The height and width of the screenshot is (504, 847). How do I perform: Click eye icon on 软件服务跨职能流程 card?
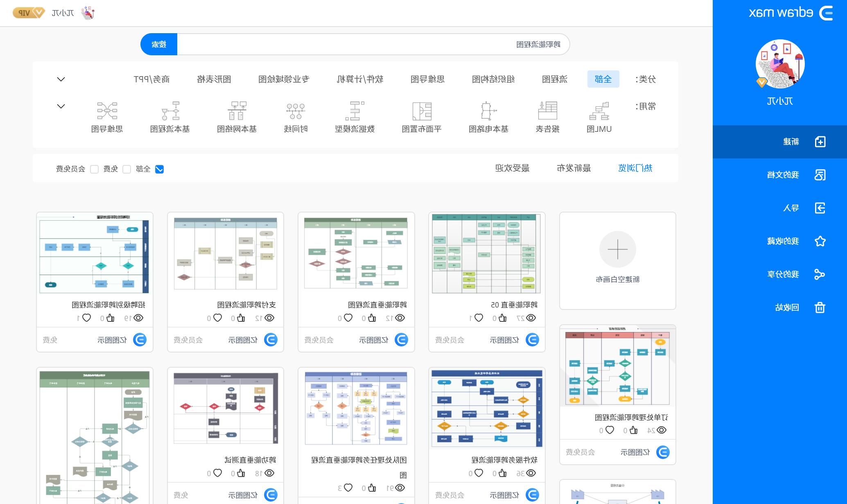point(531,473)
